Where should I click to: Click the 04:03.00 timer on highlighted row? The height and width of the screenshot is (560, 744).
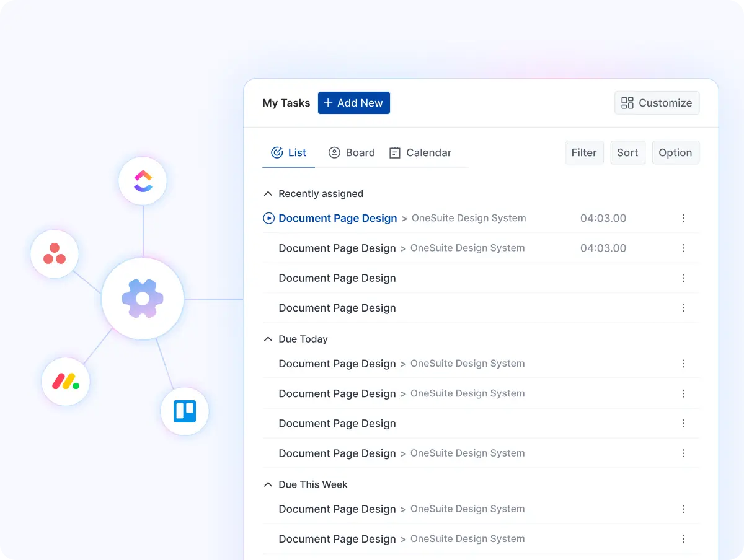[x=603, y=218]
